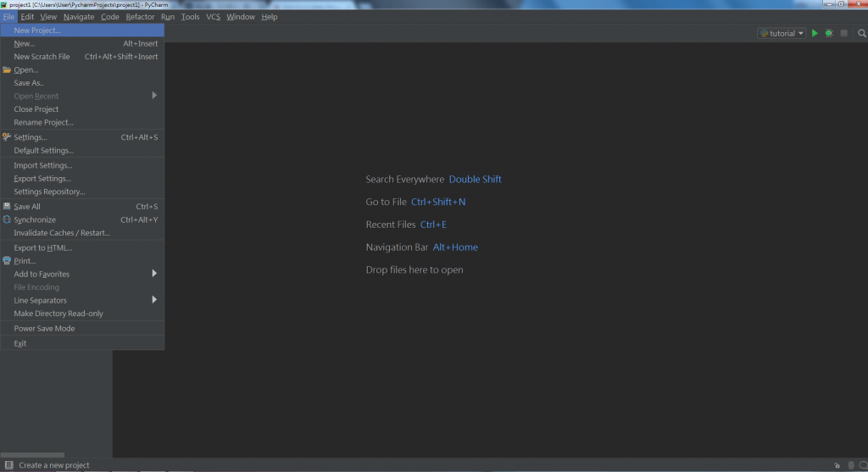Open Settings Repository...
The height and width of the screenshot is (472, 868).
(82, 192)
